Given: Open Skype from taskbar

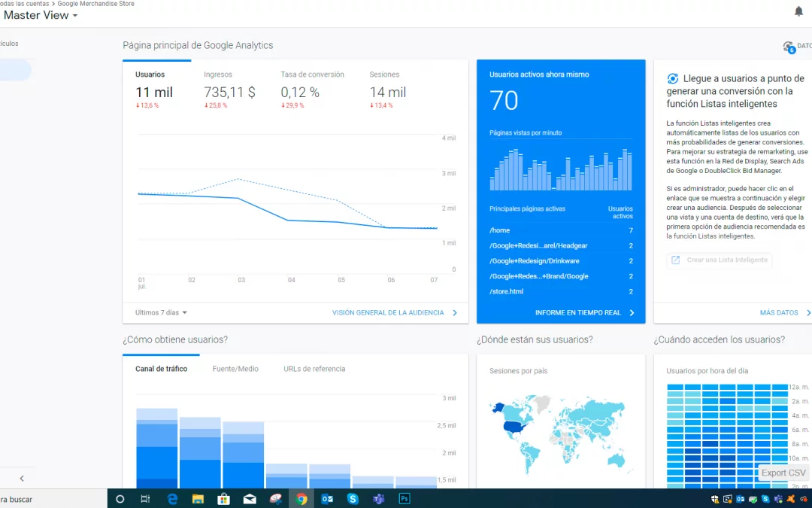Looking at the screenshot, I should [353, 499].
